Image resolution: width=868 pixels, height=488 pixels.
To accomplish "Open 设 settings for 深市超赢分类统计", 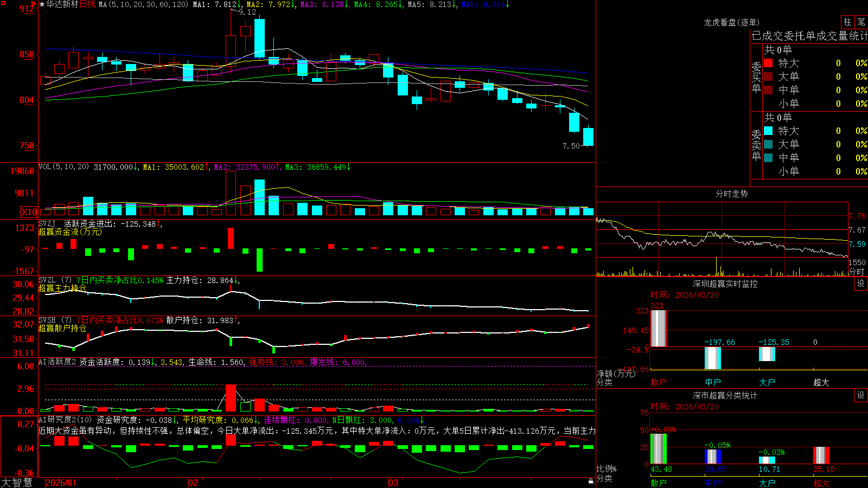I will (x=861, y=395).
